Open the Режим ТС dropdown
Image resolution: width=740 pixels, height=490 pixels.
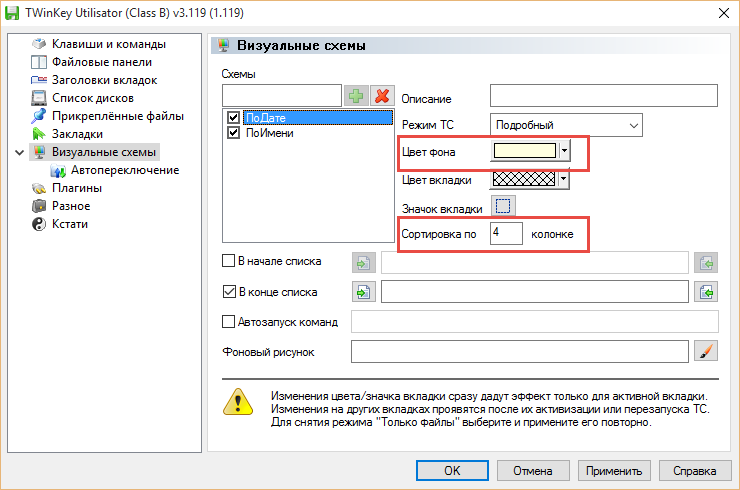tap(633, 125)
